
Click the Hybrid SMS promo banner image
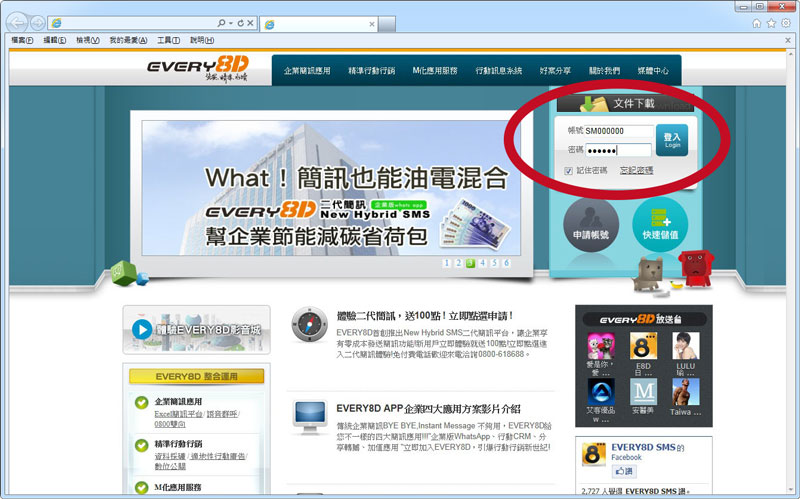coord(332,188)
